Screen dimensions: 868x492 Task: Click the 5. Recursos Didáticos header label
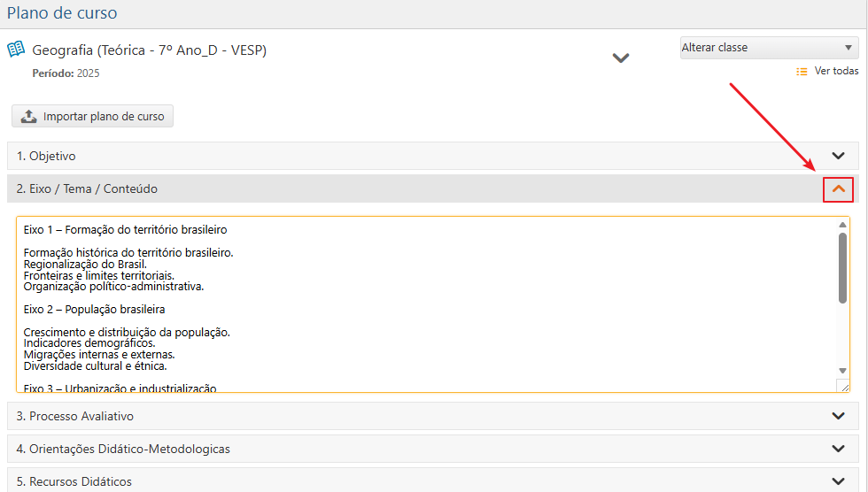pyautogui.click(x=74, y=481)
